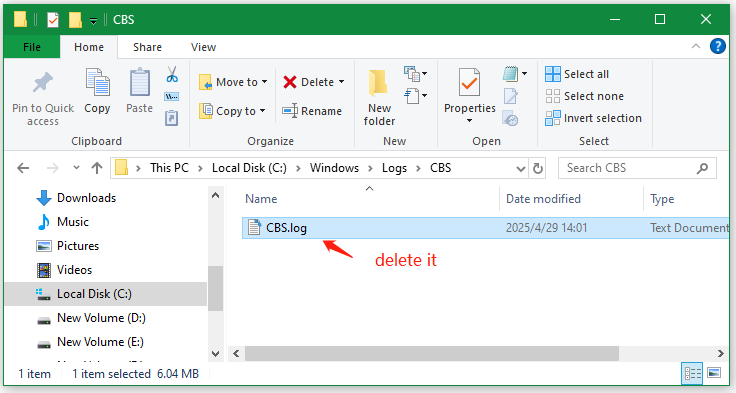Click the Open notepad icon in Open group

pos(511,74)
